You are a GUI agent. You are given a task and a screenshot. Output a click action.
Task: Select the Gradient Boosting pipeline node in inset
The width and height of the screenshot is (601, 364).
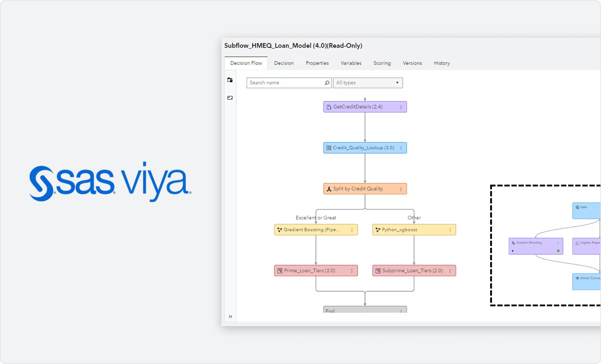[536, 246]
